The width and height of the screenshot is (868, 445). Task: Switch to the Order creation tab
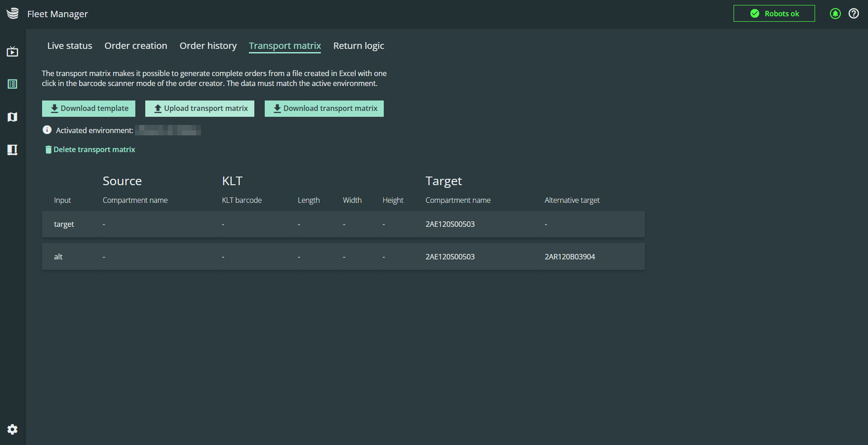tap(136, 46)
